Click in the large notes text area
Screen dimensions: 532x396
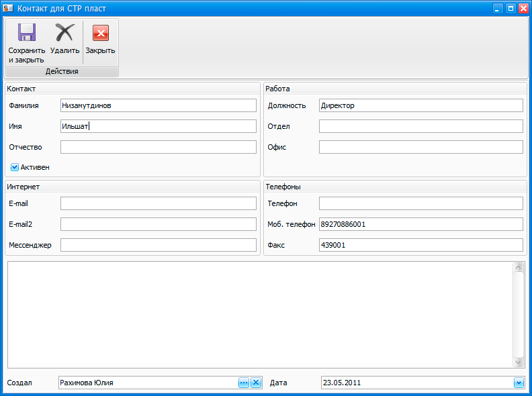click(259, 314)
